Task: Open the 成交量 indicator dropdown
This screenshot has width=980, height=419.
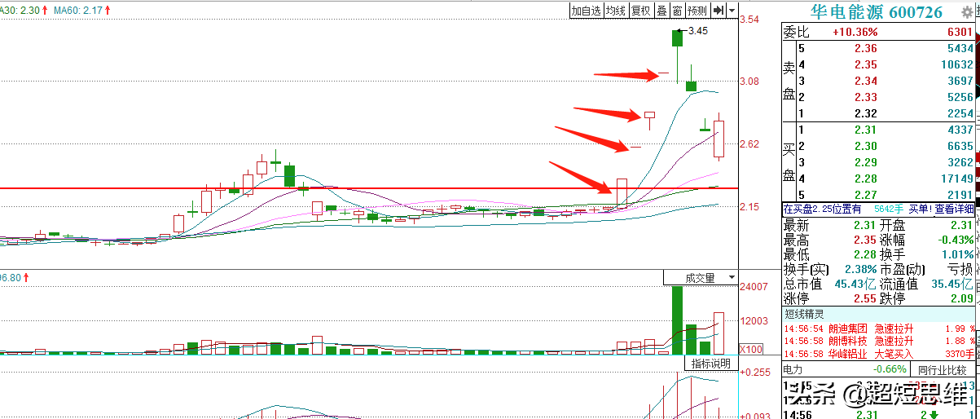Action: pyautogui.click(x=700, y=278)
